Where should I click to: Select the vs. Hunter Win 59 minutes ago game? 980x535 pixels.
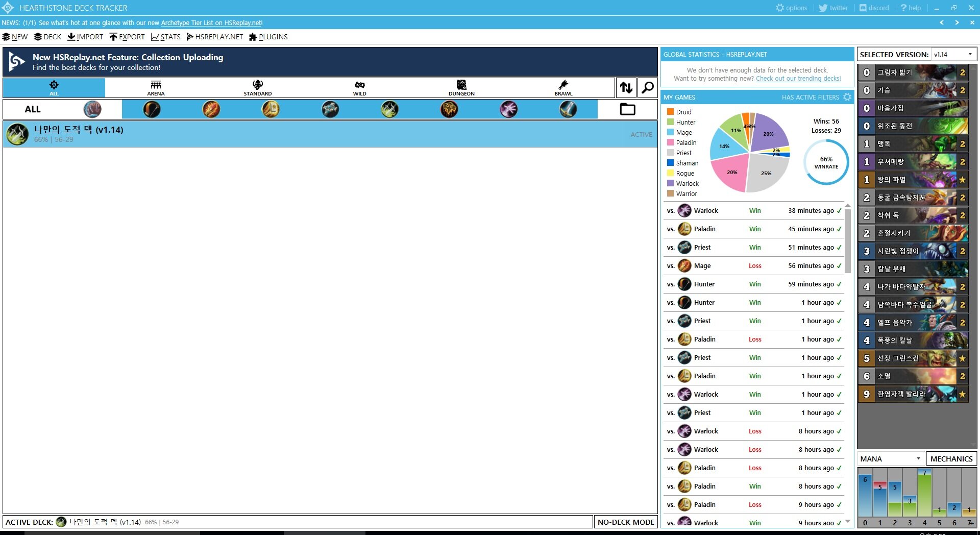click(753, 284)
